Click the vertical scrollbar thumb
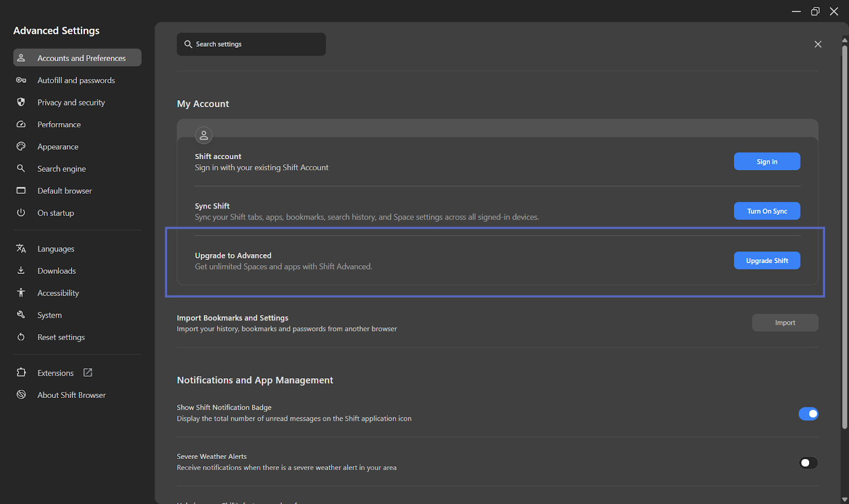Image resolution: width=849 pixels, height=504 pixels. (x=845, y=237)
